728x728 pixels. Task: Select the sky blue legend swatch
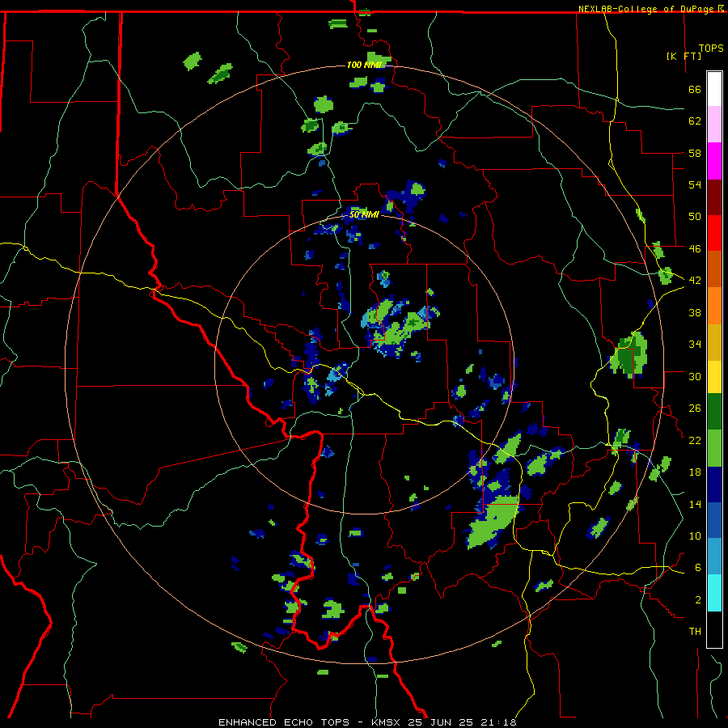pos(714,557)
